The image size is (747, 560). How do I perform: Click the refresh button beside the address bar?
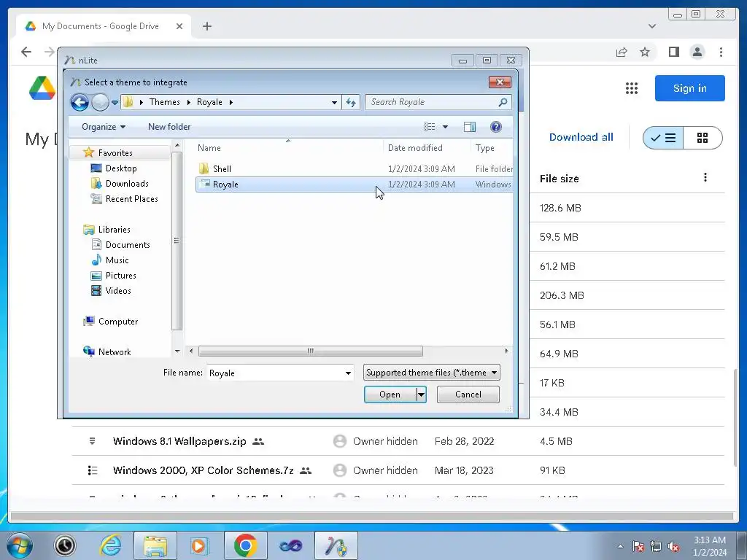click(x=351, y=102)
